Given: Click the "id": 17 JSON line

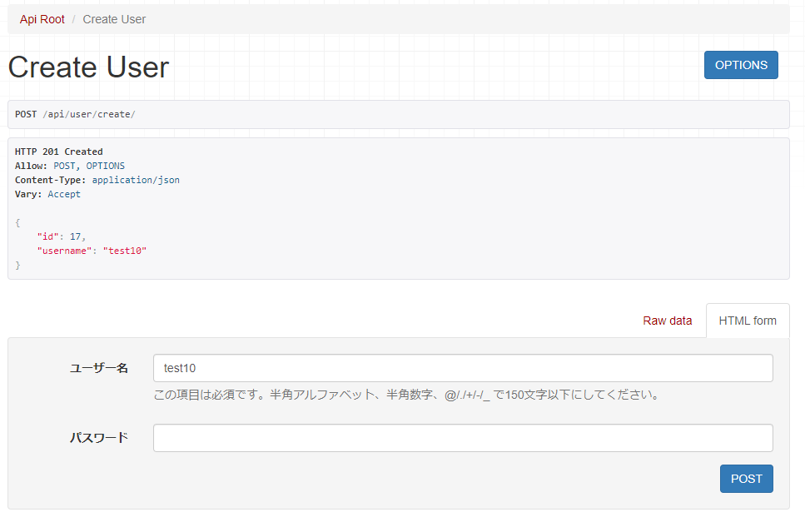Looking at the screenshot, I should coord(61,236).
